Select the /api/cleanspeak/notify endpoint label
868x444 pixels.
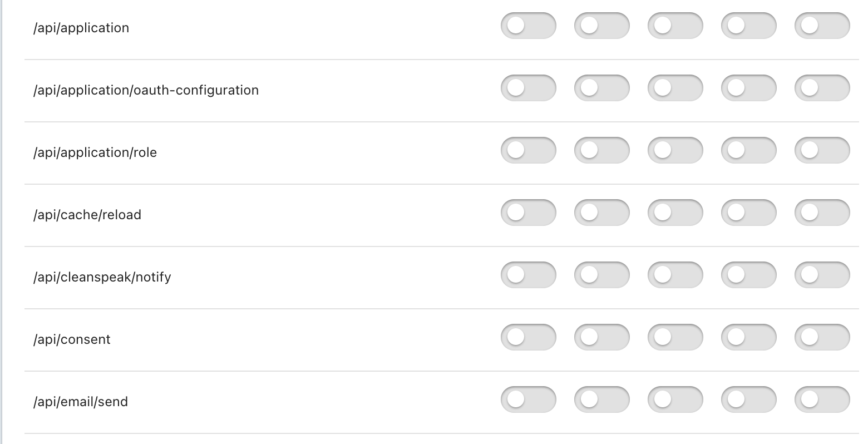(102, 277)
